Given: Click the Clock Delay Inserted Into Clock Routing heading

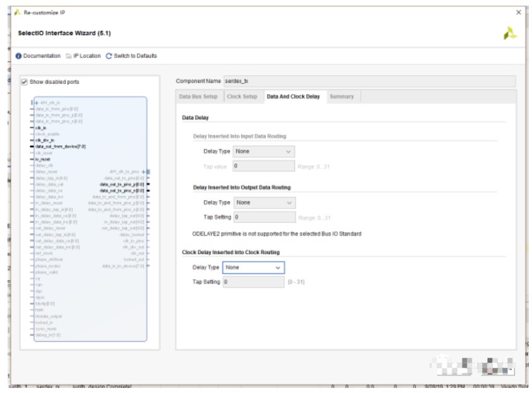Looking at the screenshot, I should tap(231, 252).
